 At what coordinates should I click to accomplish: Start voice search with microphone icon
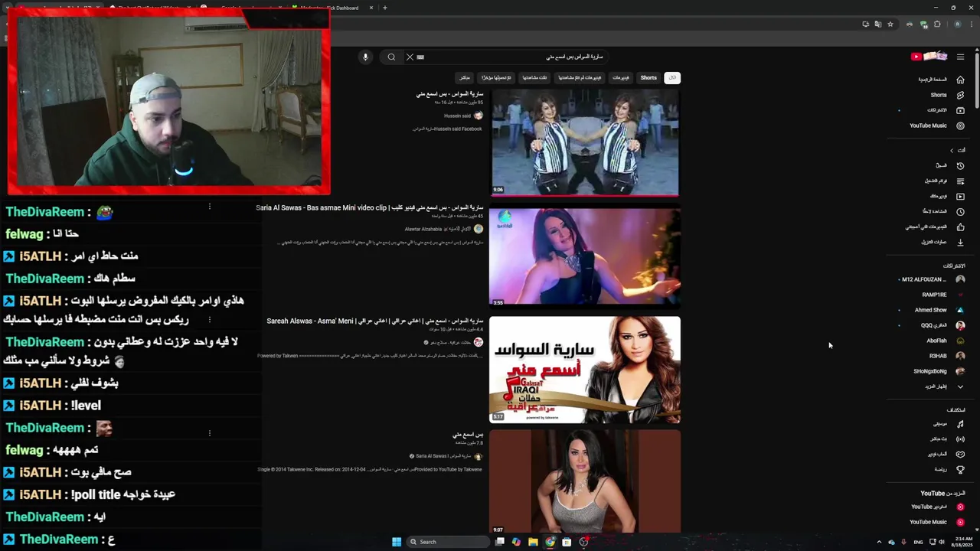pyautogui.click(x=365, y=57)
